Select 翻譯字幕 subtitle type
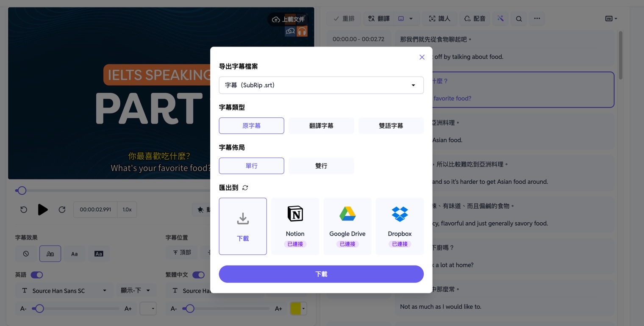This screenshot has width=644, height=326. pos(321,126)
